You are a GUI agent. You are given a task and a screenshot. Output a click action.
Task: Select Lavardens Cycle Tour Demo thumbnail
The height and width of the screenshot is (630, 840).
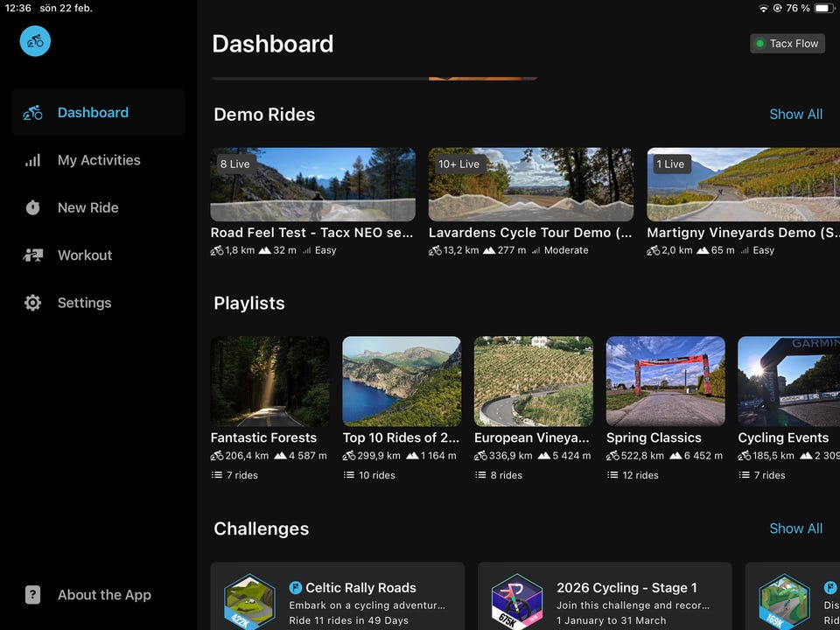pyautogui.click(x=530, y=185)
